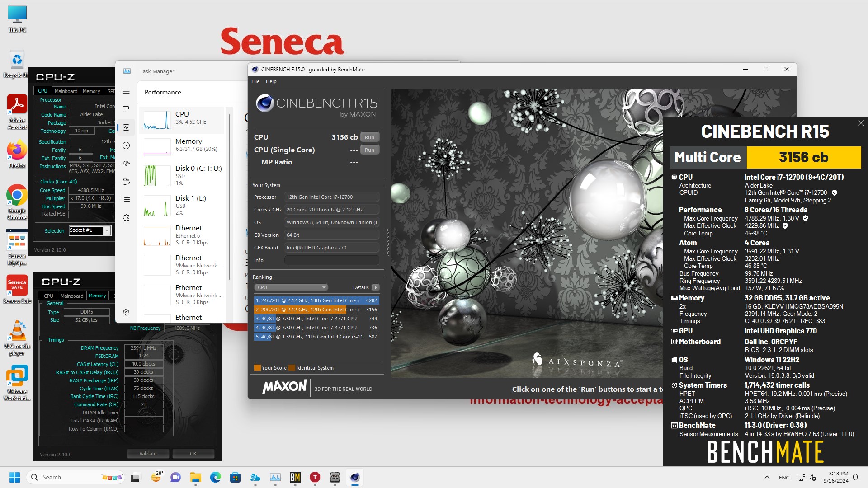The width and height of the screenshot is (868, 488).
Task: Switch to Task Manager taskbar icon
Action: coord(275,477)
